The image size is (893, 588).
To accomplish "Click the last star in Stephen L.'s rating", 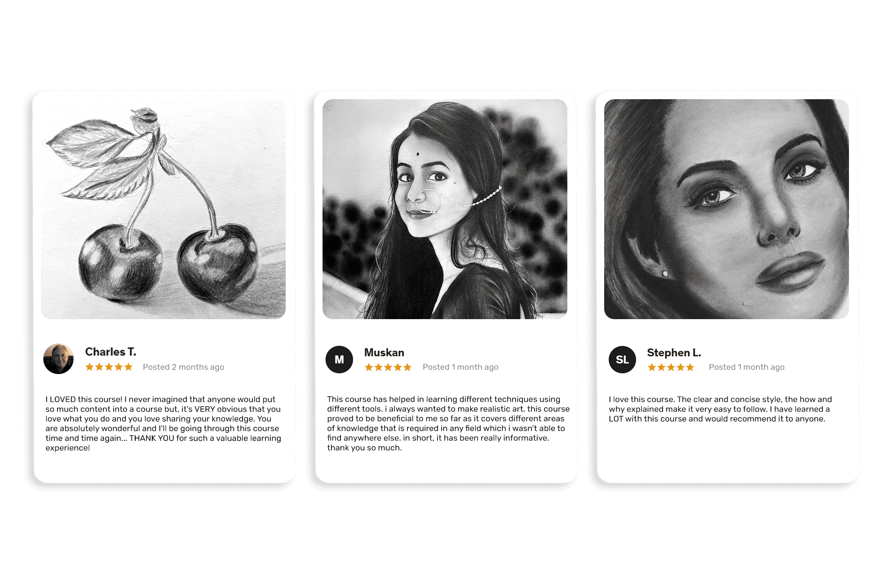I will [x=690, y=367].
